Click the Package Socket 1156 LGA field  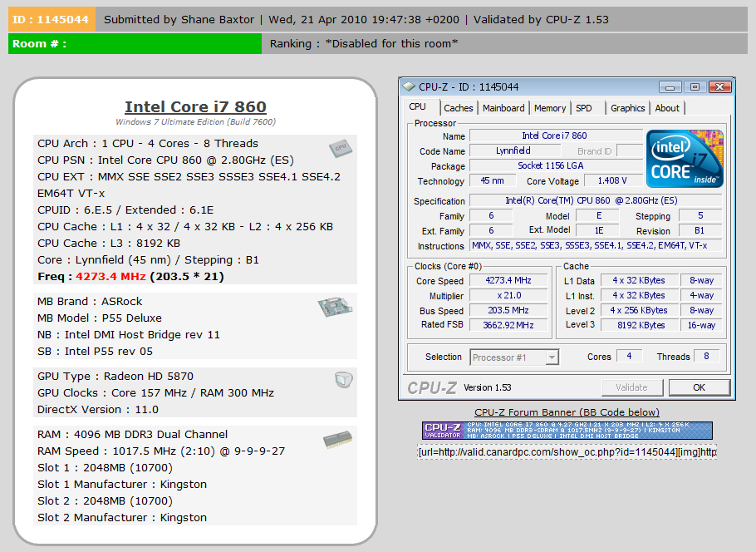click(x=556, y=165)
